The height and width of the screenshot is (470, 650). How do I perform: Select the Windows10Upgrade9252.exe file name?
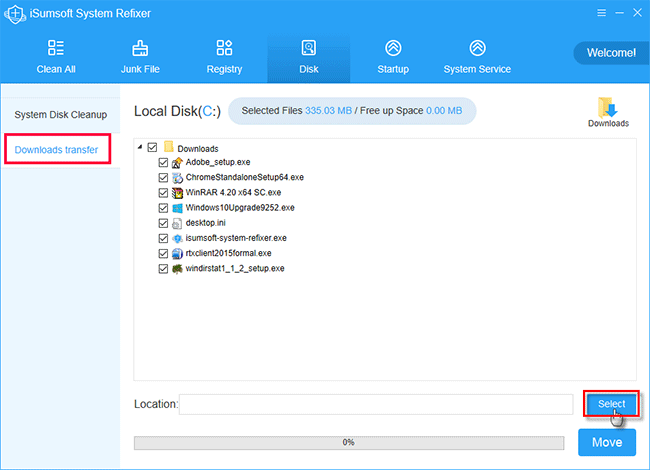[240, 208]
